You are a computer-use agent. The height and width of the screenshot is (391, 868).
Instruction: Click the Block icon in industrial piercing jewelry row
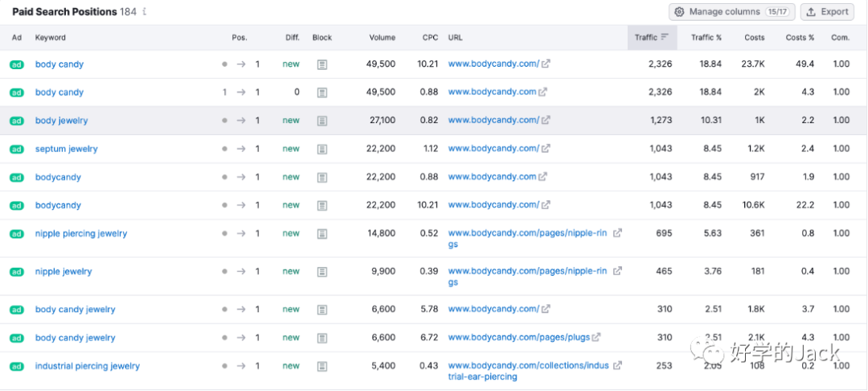322,366
